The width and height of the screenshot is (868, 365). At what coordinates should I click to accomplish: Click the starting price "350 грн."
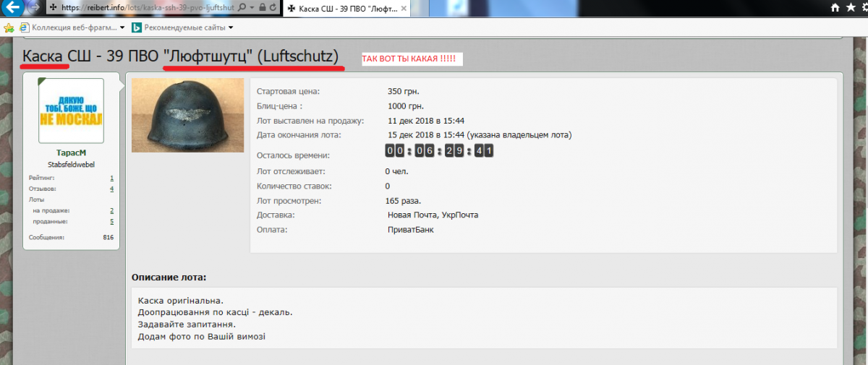coord(404,91)
